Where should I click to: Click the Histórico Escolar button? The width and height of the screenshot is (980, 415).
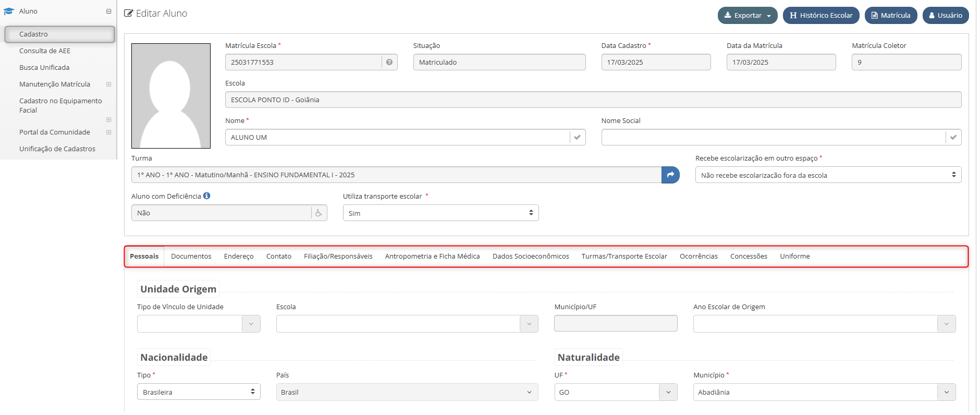(821, 15)
